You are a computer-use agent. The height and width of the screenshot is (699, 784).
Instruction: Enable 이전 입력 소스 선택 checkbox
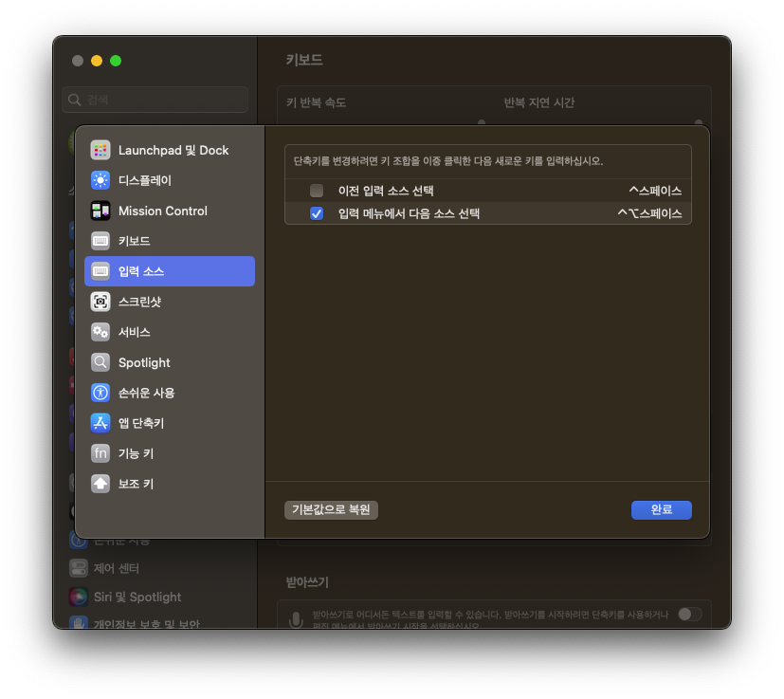(x=317, y=191)
